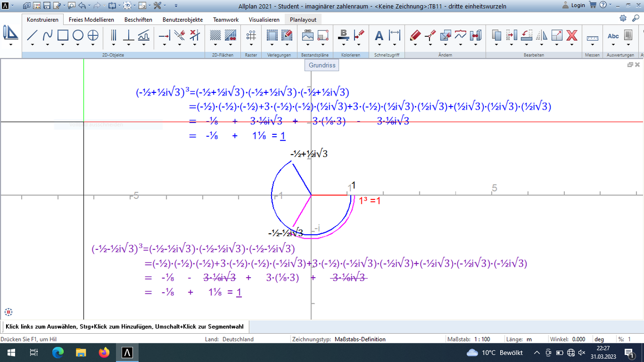Open the Benutzerobjekte tab
The image size is (644, 362).
pos(183,20)
